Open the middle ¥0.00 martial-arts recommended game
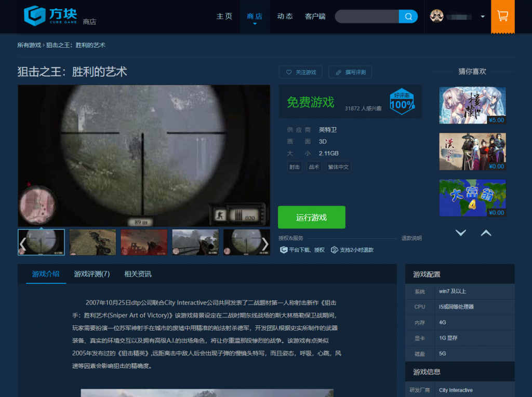 click(x=472, y=152)
